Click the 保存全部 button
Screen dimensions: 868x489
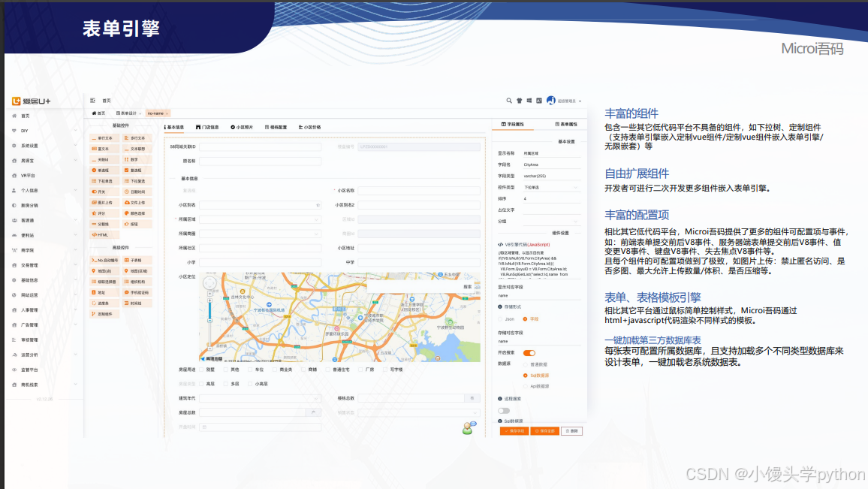click(544, 431)
